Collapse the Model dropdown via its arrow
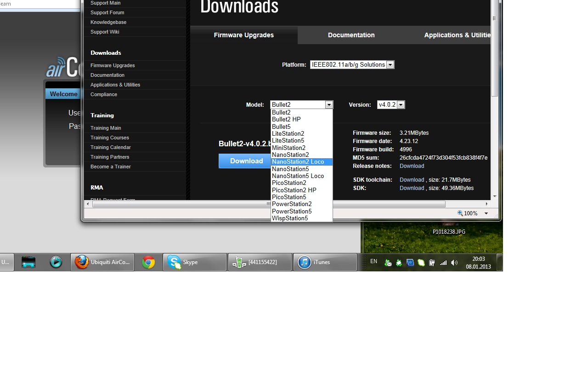This screenshot has width=588, height=368. tap(329, 105)
